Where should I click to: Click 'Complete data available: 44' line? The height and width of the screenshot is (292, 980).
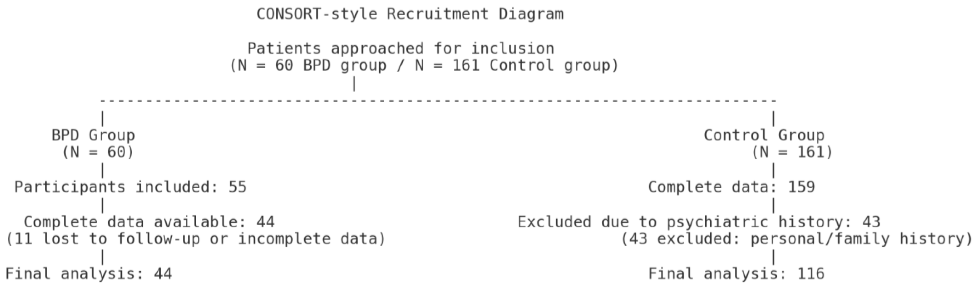(x=149, y=222)
